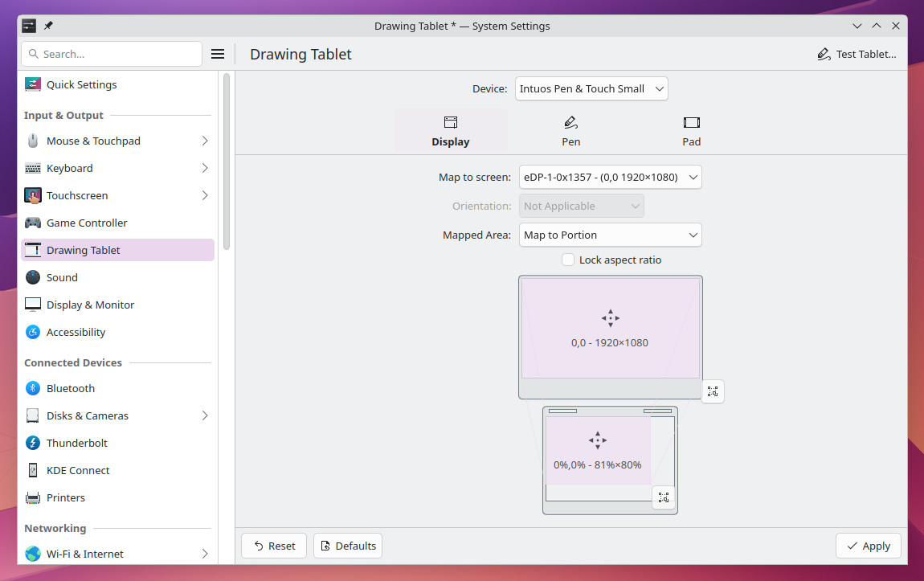924x581 pixels.
Task: Click the move handle in the tablet area
Action: pyautogui.click(x=598, y=440)
